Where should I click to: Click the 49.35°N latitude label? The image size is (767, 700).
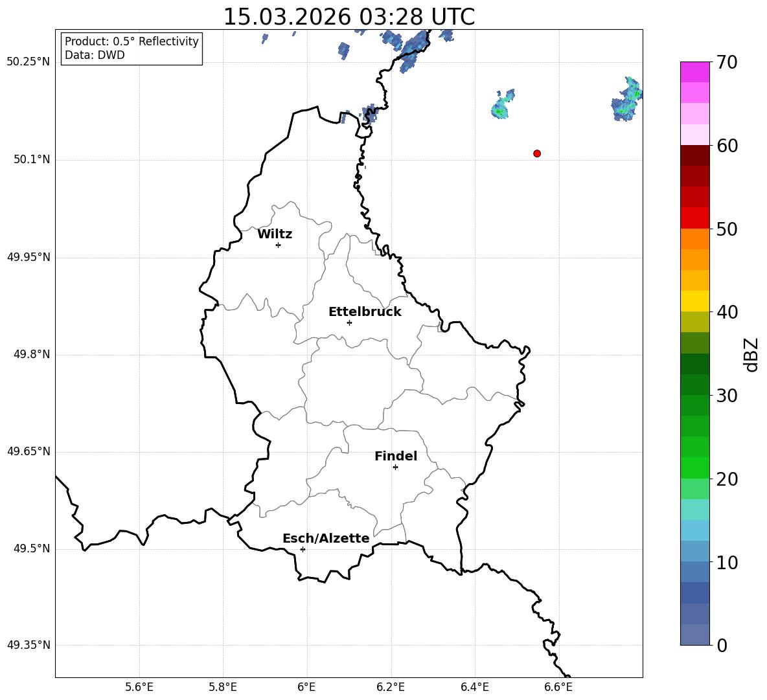(x=29, y=645)
